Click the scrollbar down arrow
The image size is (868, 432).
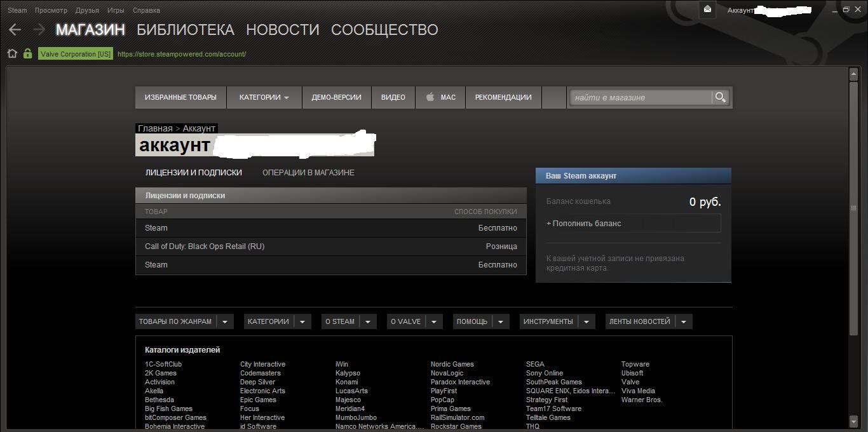tap(853, 421)
